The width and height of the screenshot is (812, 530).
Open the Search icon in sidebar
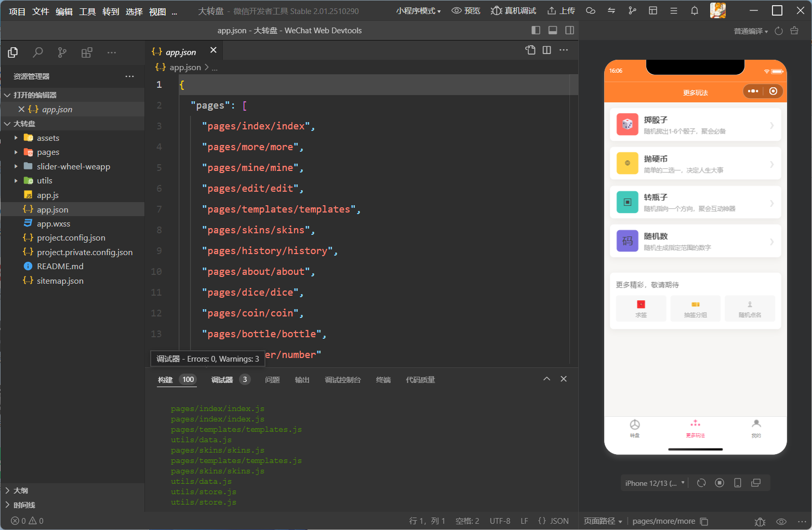38,52
